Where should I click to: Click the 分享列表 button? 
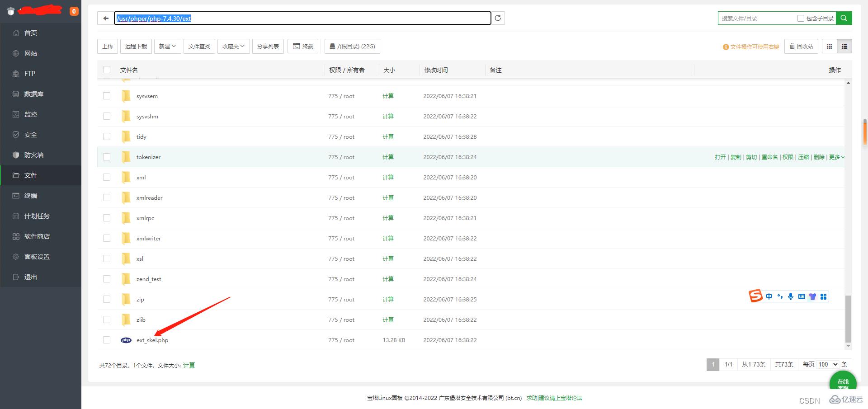(x=268, y=46)
